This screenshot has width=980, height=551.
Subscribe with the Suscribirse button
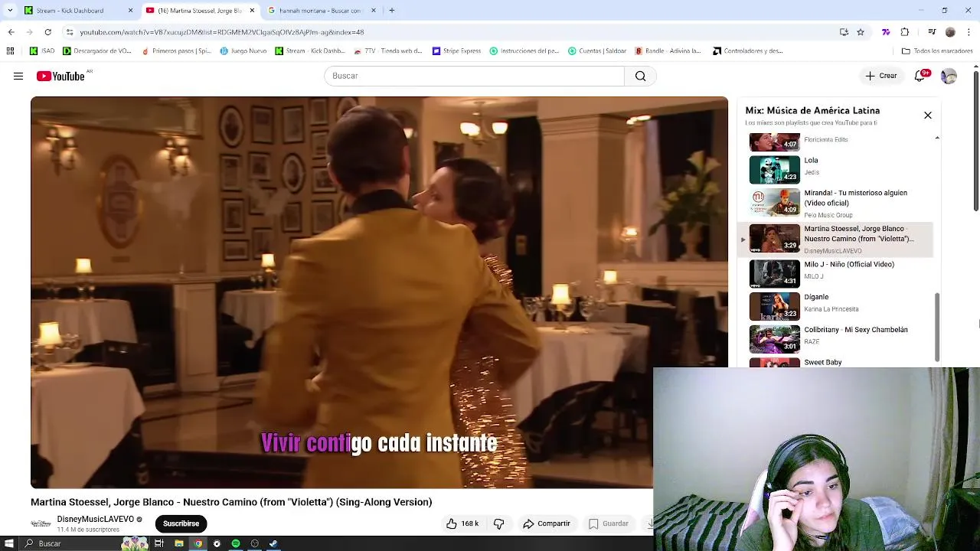point(181,523)
